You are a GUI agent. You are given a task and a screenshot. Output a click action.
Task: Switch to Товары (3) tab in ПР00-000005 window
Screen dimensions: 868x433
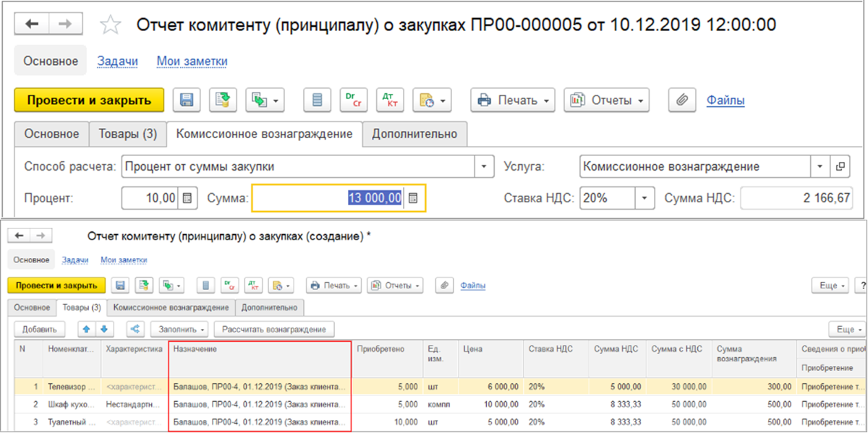point(127,134)
